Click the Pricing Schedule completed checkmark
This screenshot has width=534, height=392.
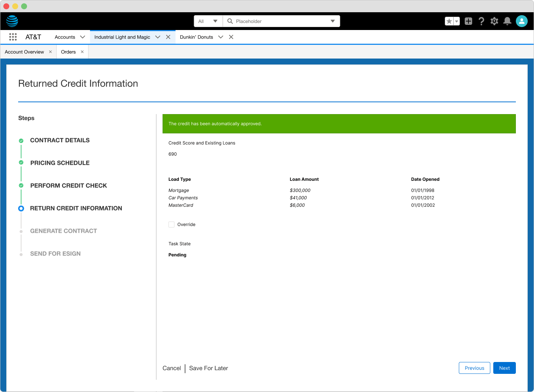[x=21, y=163]
